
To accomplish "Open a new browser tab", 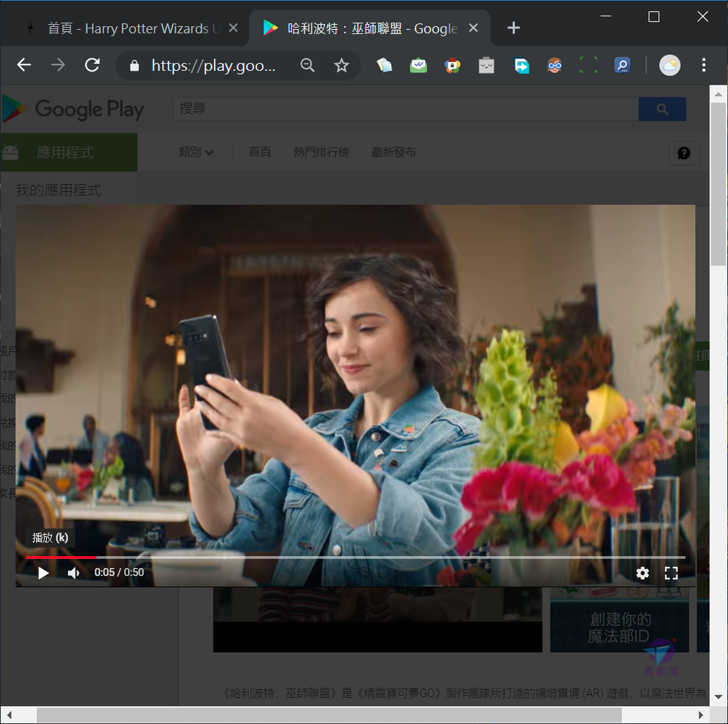I will click(513, 28).
